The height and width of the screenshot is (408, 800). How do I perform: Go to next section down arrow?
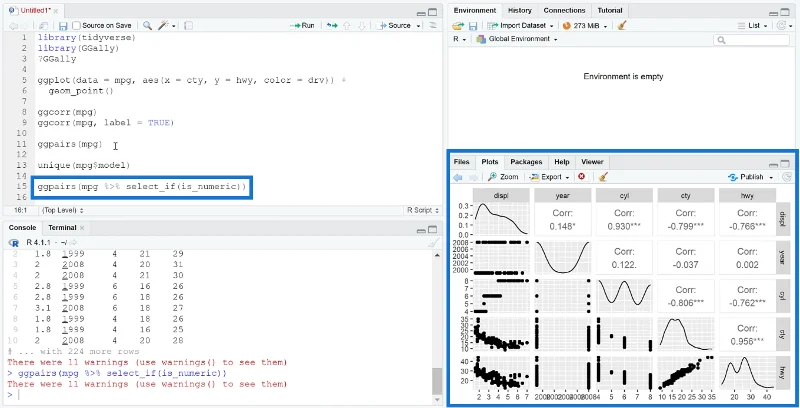[361, 26]
